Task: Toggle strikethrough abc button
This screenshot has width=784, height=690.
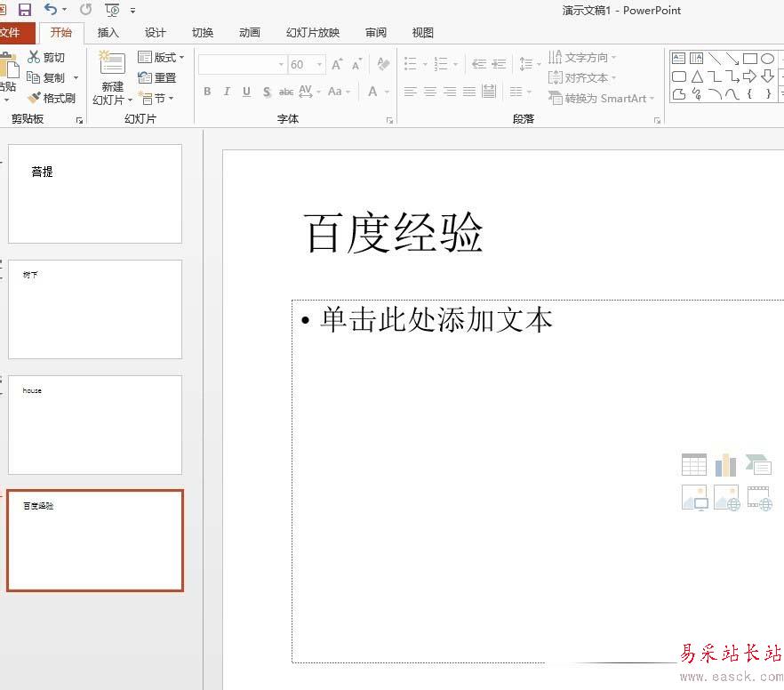Action: (x=286, y=92)
